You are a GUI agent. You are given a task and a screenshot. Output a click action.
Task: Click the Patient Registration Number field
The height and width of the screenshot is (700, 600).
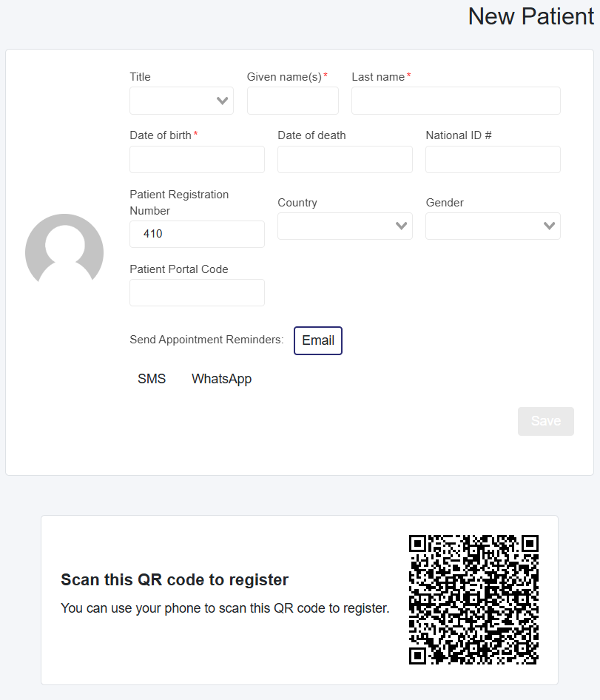pos(197,234)
